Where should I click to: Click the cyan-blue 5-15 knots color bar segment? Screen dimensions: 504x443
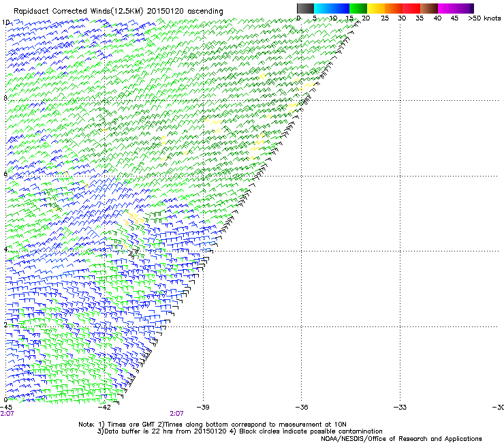332,8
